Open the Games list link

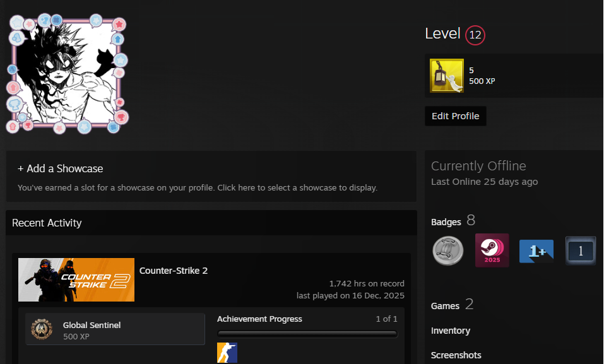(445, 306)
